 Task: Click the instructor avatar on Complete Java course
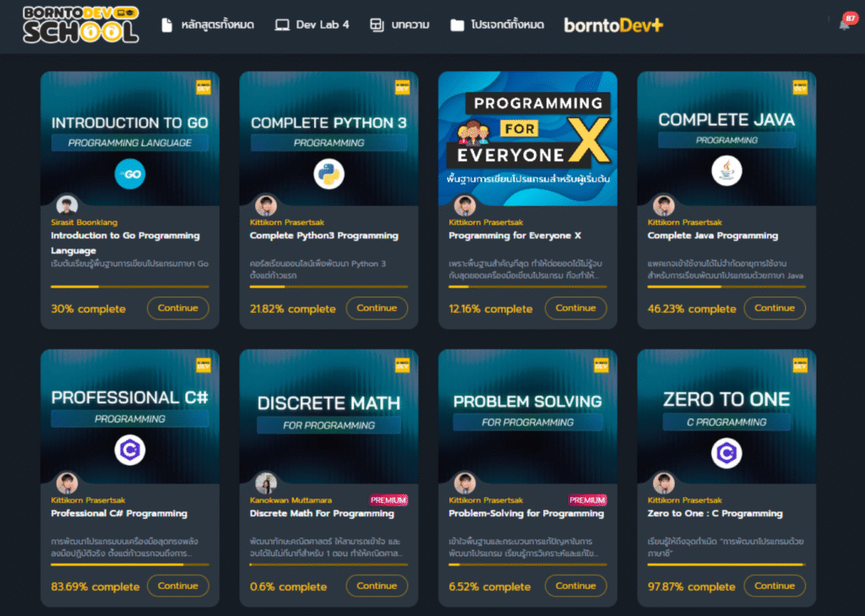664,205
